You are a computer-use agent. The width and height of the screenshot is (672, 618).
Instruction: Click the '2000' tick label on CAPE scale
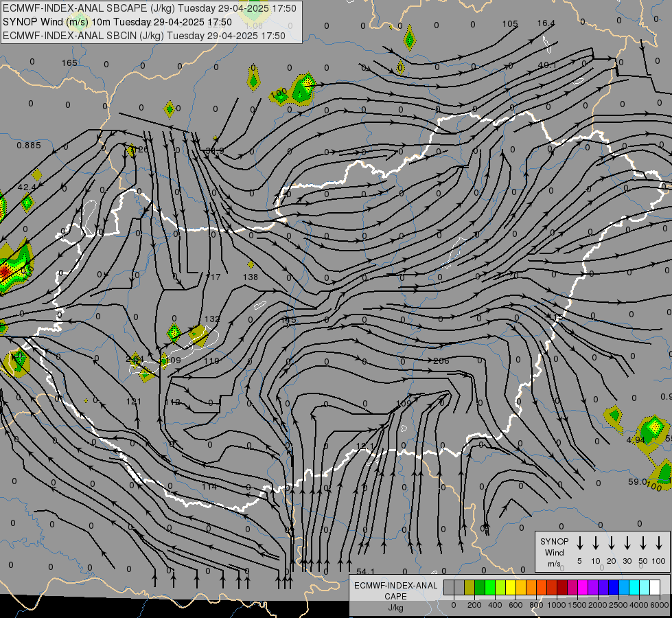pyautogui.click(x=597, y=605)
